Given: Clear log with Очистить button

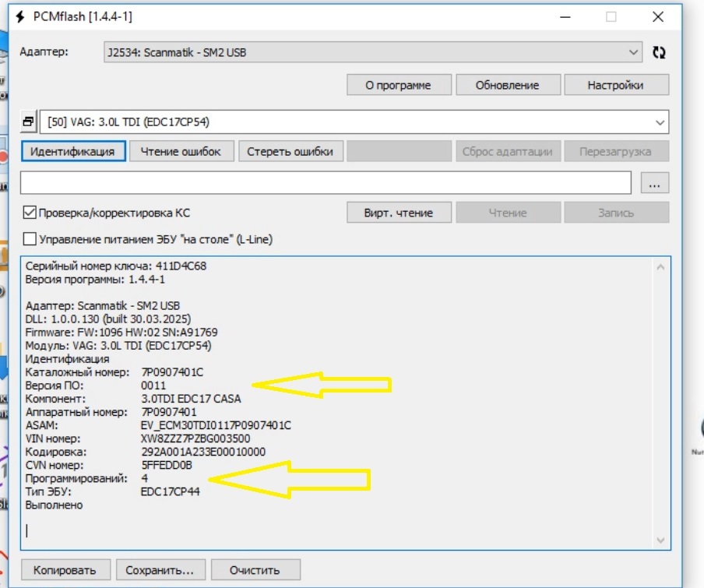Looking at the screenshot, I should tap(255, 569).
